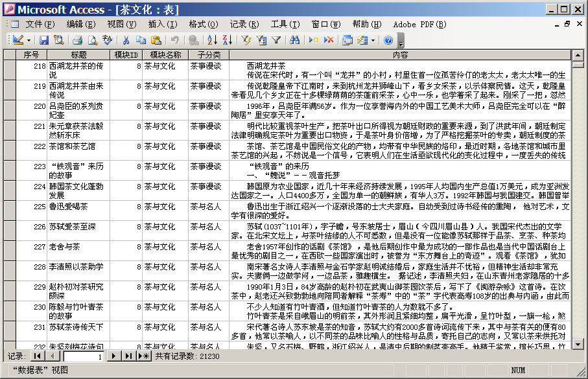
Task: Sort records descending Z to A
Action: [228, 40]
